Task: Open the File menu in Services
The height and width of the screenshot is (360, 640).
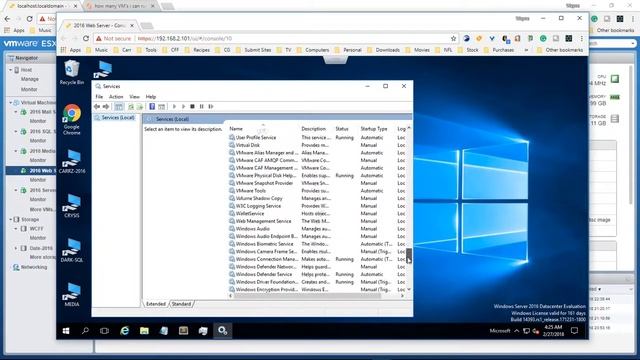Action: coord(99,97)
